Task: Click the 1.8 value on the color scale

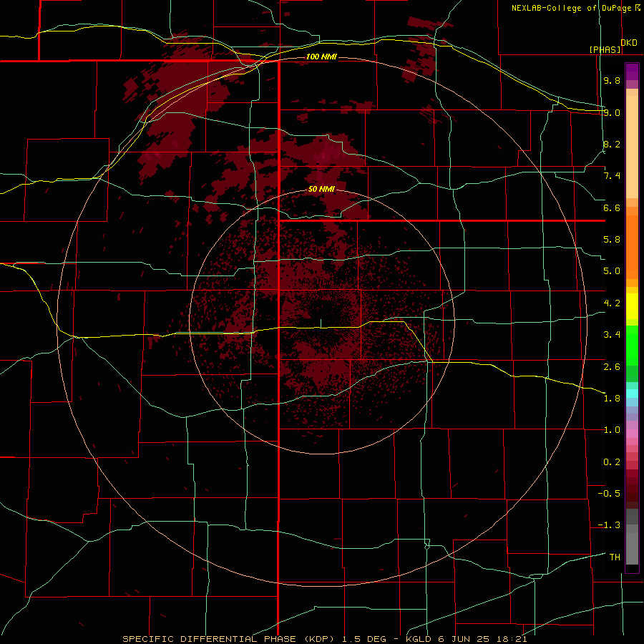Action: tap(612, 399)
